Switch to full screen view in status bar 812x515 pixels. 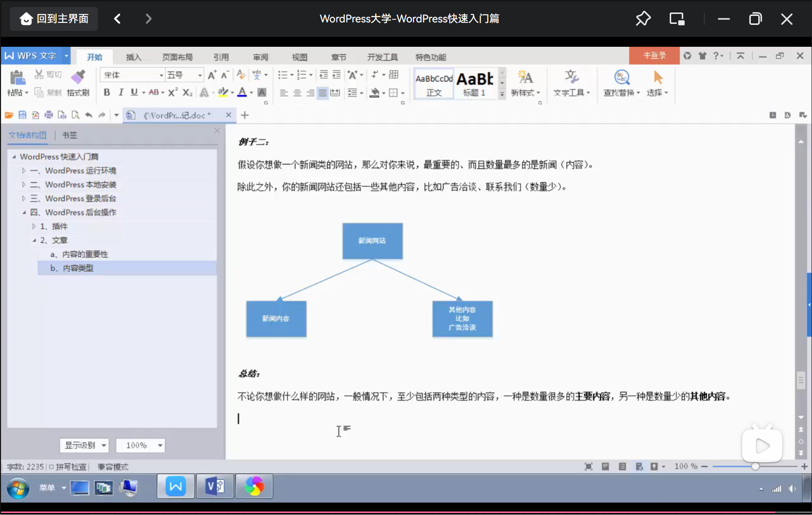[589, 467]
